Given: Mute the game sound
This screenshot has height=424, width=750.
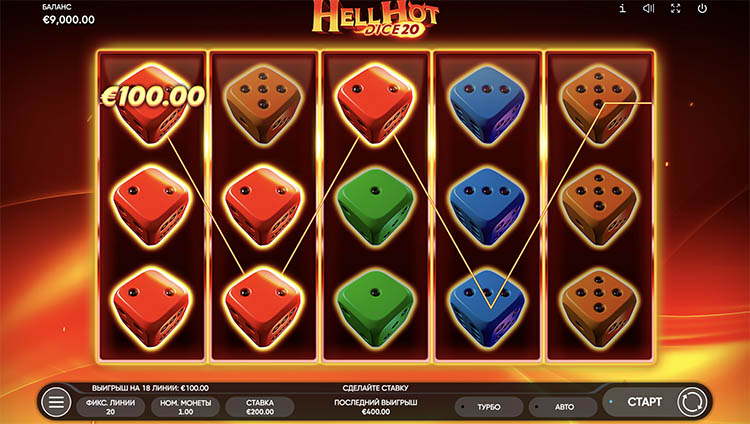Looking at the screenshot, I should point(649,8).
